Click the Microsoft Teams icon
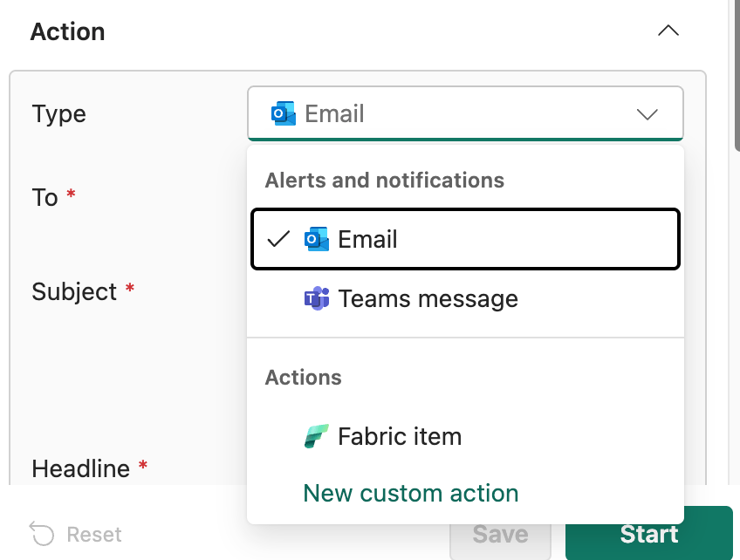The image size is (740, 560). point(316,298)
